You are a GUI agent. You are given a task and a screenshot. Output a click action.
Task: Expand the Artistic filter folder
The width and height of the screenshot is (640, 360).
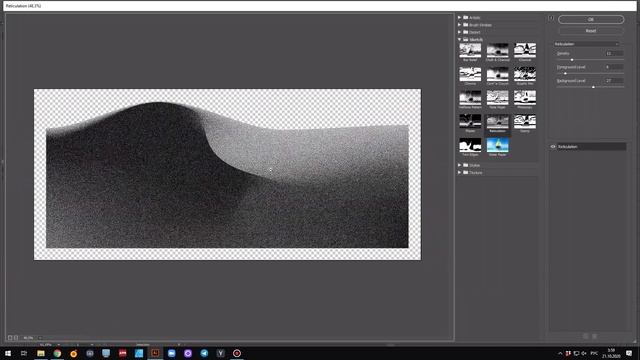point(460,18)
